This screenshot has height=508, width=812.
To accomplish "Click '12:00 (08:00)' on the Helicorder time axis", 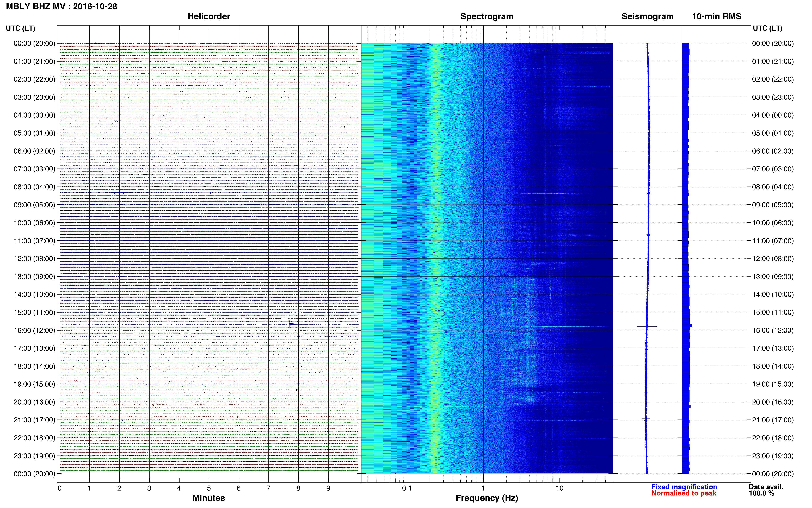I will [34, 259].
